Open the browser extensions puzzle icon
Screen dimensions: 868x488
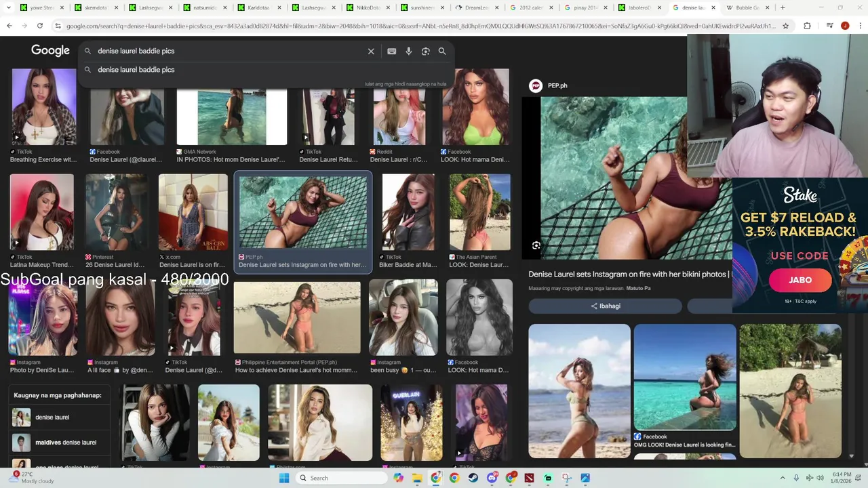[x=807, y=26]
